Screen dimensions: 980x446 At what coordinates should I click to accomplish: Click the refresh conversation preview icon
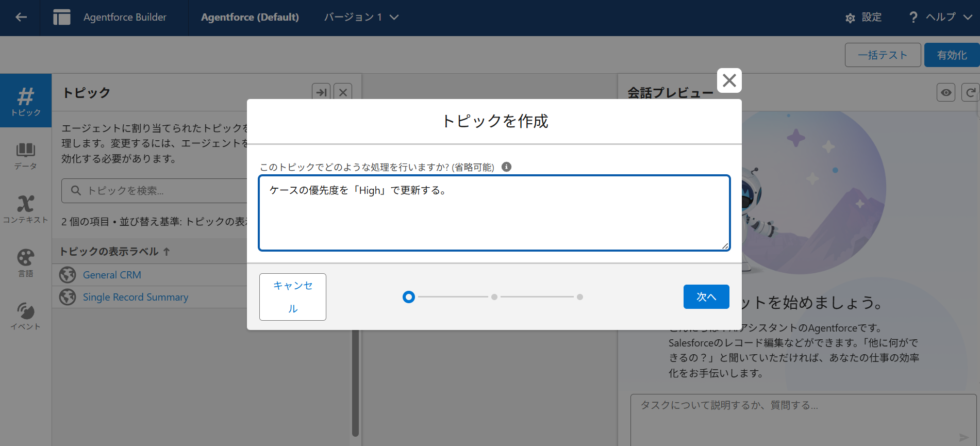pyautogui.click(x=970, y=92)
